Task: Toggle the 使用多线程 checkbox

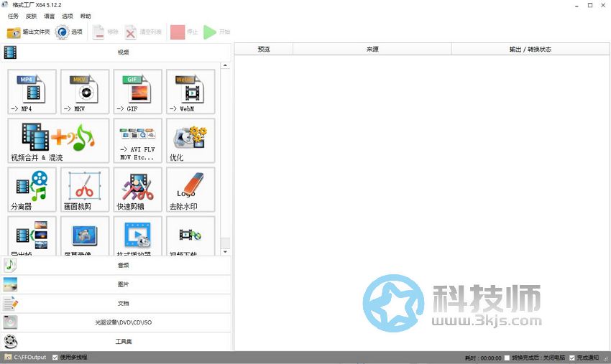Action: 55,357
